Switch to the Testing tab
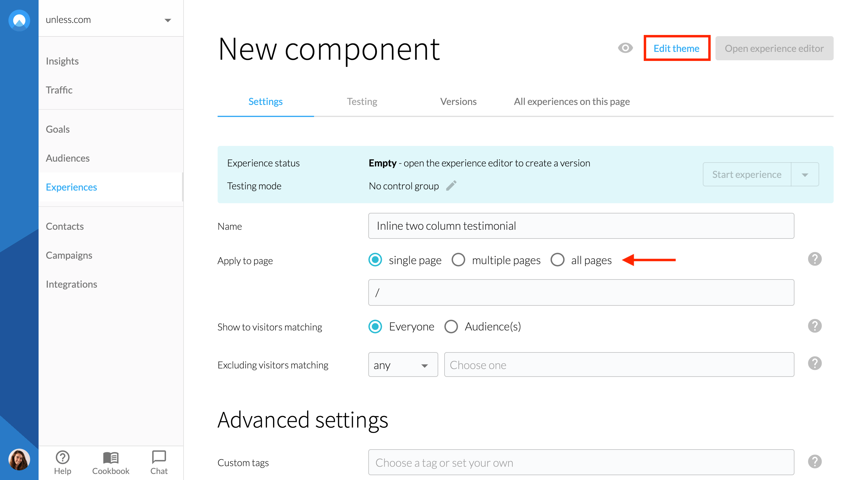The height and width of the screenshot is (480, 868). click(x=362, y=102)
